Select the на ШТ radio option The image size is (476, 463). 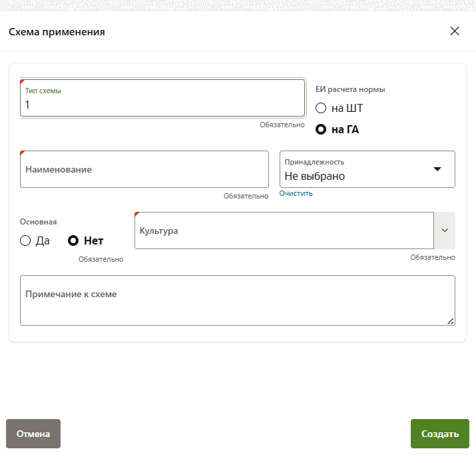[x=321, y=108]
